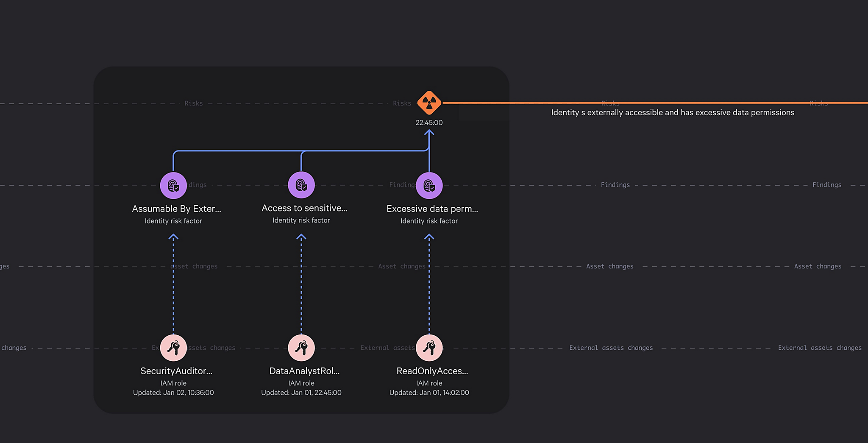868x443 pixels.
Task: Click the "Updated: Jan 01, 14:02:00" text
Action: [x=429, y=393]
